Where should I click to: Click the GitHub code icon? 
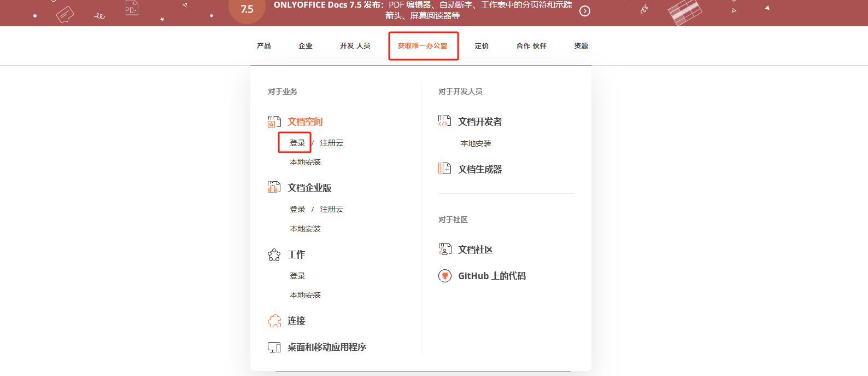click(444, 276)
